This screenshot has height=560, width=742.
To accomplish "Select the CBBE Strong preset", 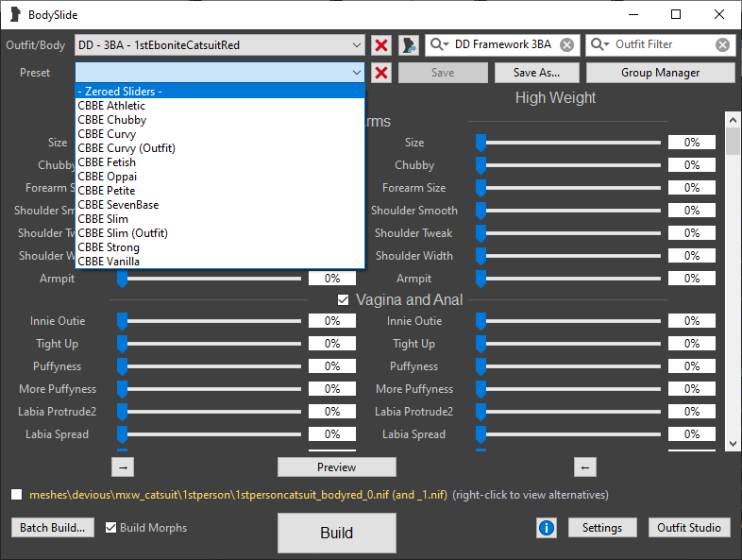I will (x=220, y=247).
